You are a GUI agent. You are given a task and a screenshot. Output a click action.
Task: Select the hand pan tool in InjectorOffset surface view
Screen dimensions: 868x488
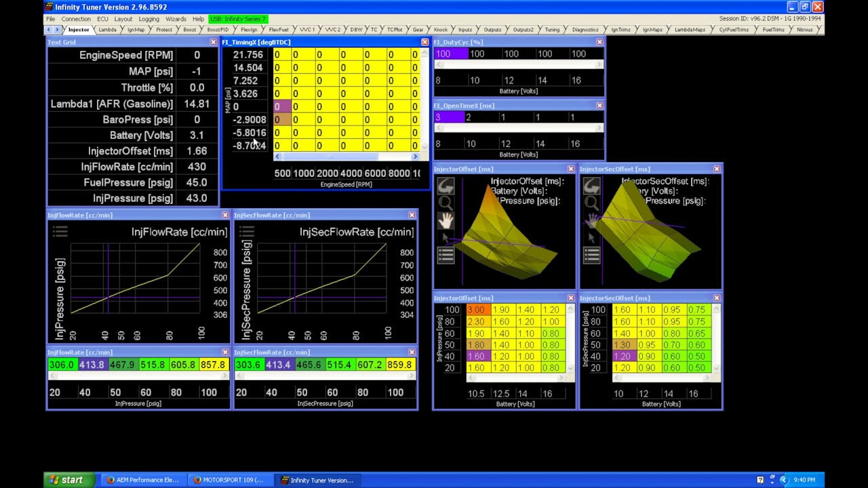tap(446, 220)
